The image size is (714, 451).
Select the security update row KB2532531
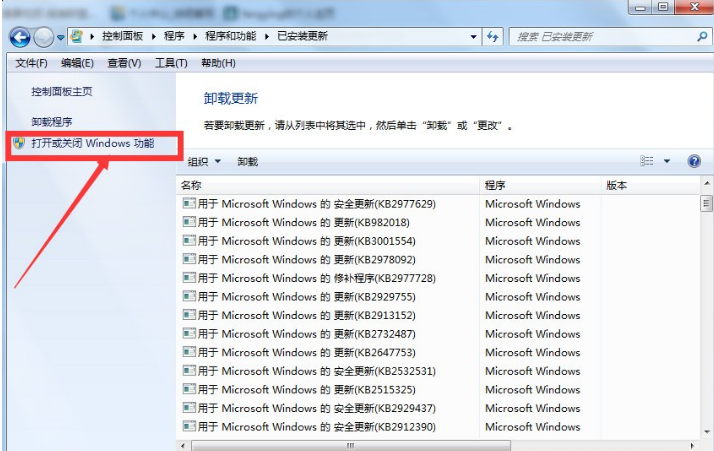(x=438, y=371)
